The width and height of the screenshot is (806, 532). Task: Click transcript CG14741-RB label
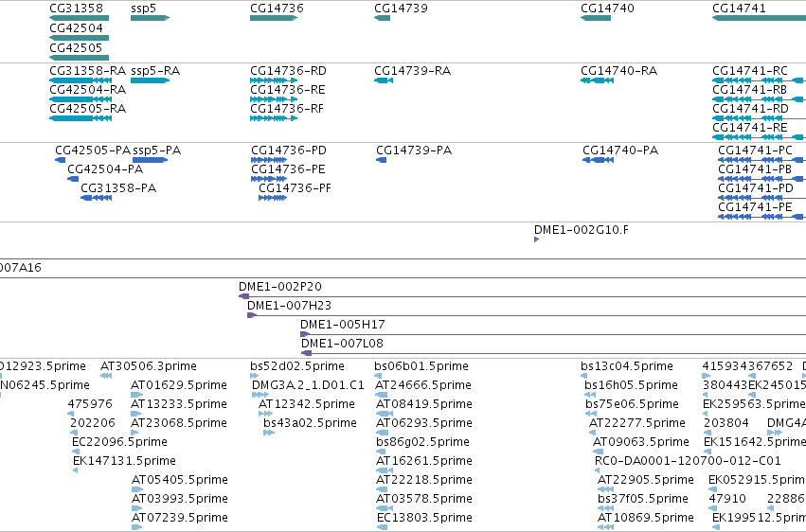click(749, 90)
